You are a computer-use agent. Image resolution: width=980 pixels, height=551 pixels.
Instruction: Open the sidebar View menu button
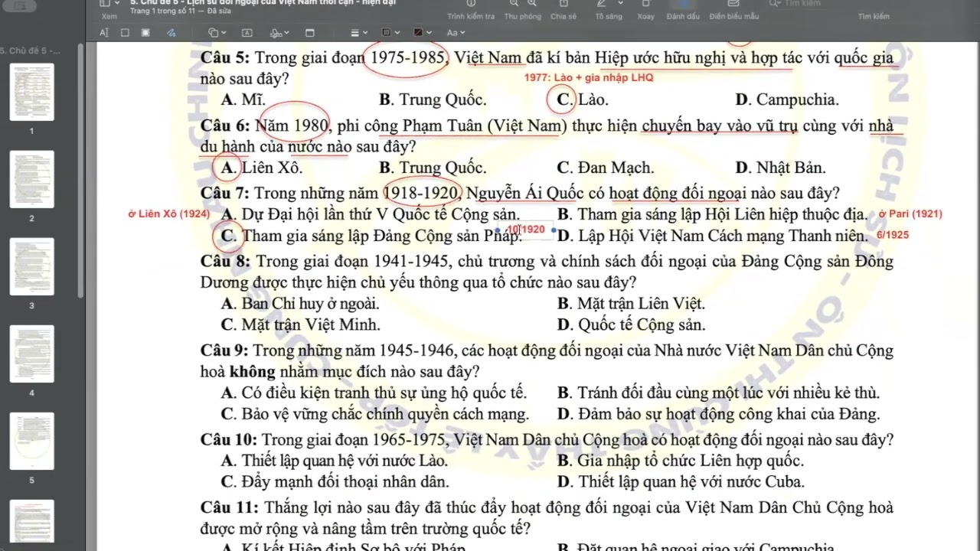point(109,5)
